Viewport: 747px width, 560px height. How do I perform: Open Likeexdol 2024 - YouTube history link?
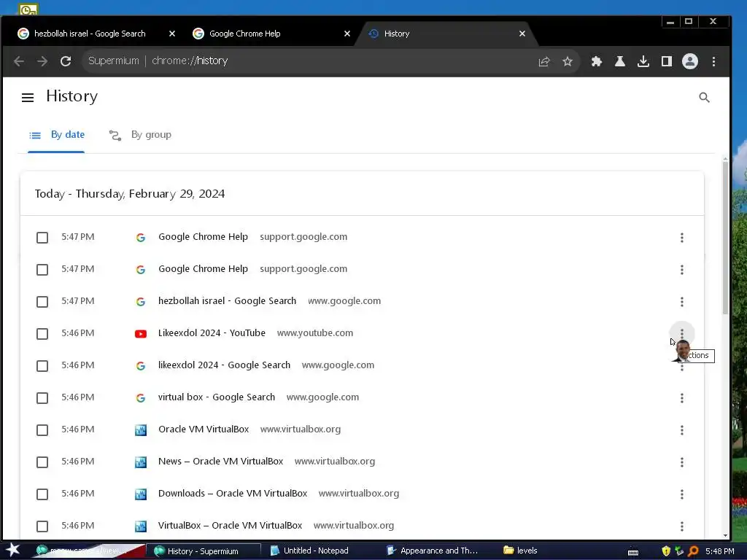coord(212,332)
